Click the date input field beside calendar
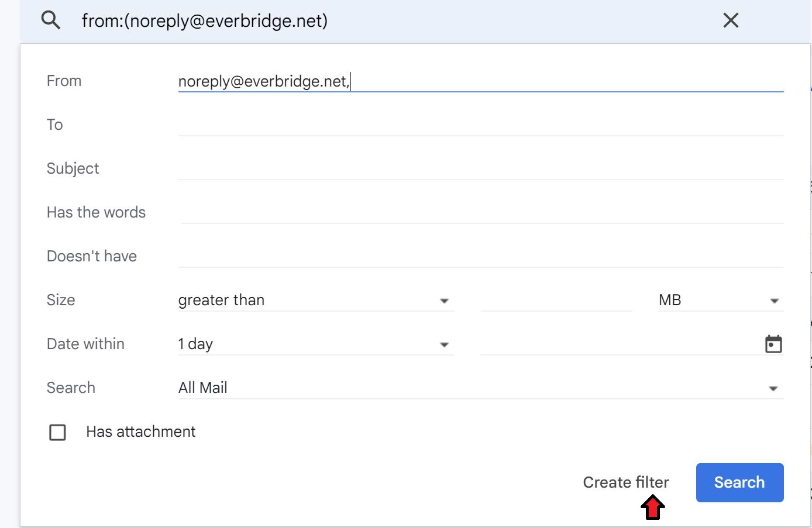Viewport: 812px width, 528px height. [x=621, y=344]
